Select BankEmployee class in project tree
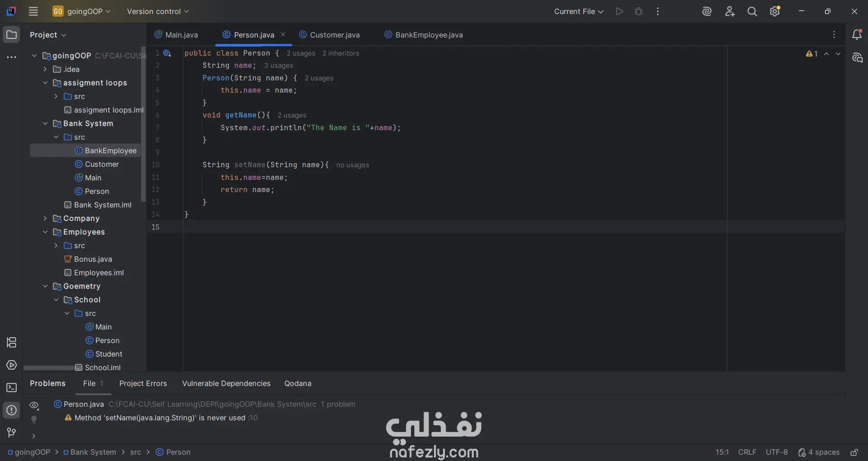Screen dimensions: 868x461 click(x=85, y=151)
